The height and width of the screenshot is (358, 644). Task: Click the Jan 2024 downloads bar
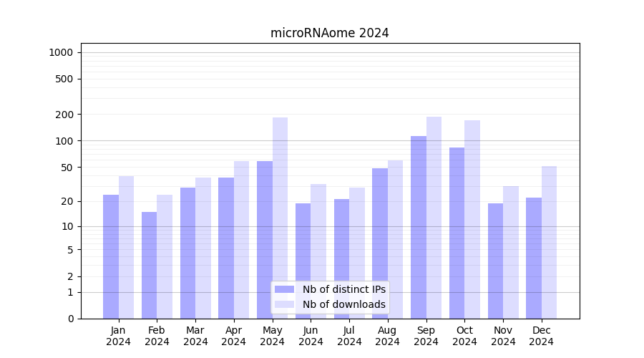coord(127,247)
